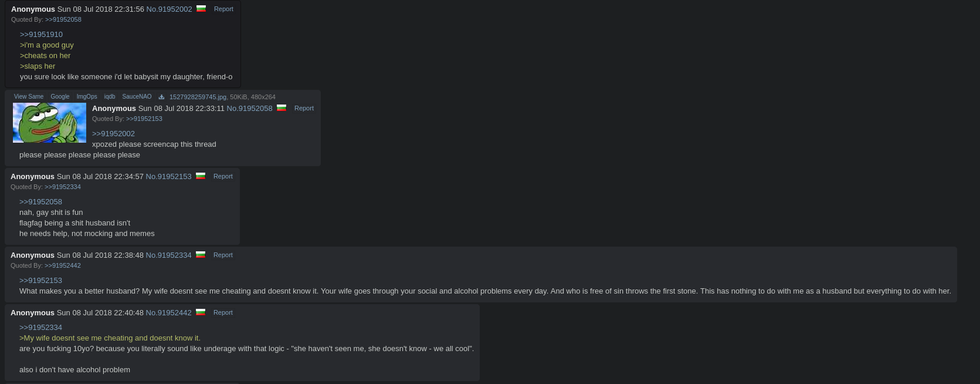Viewport: 980px width, 384px height.
Task: Click the download icon before 1527928259745.jpg
Action: pyautogui.click(x=161, y=97)
